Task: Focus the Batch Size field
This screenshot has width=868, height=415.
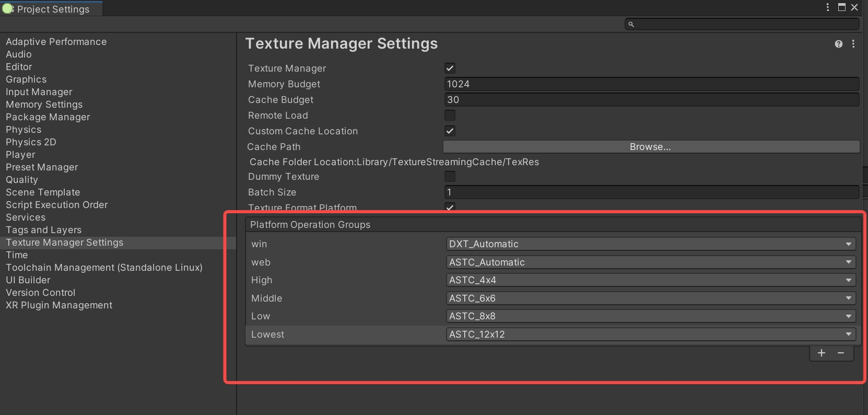Action: pyautogui.click(x=651, y=192)
